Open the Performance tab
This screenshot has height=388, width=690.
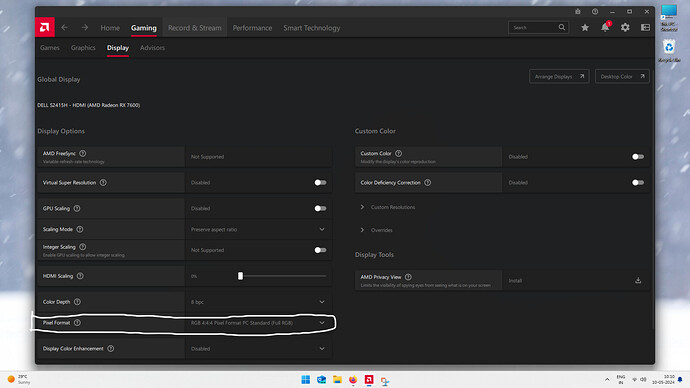(x=252, y=28)
